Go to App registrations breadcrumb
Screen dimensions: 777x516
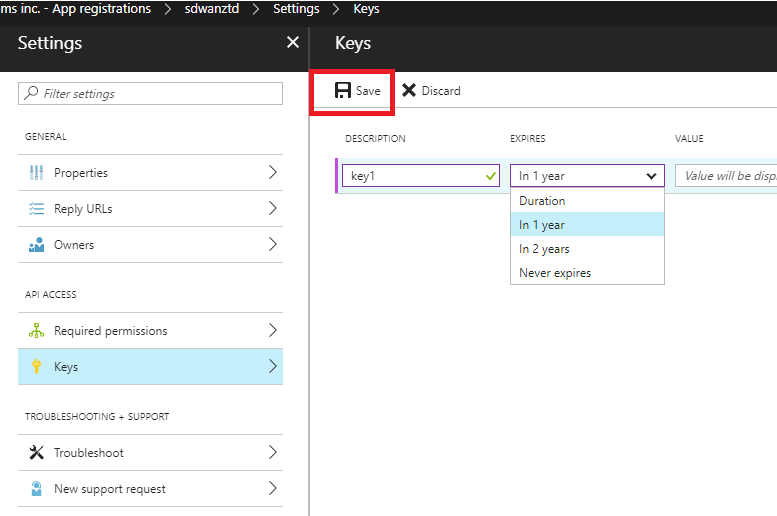[101, 9]
